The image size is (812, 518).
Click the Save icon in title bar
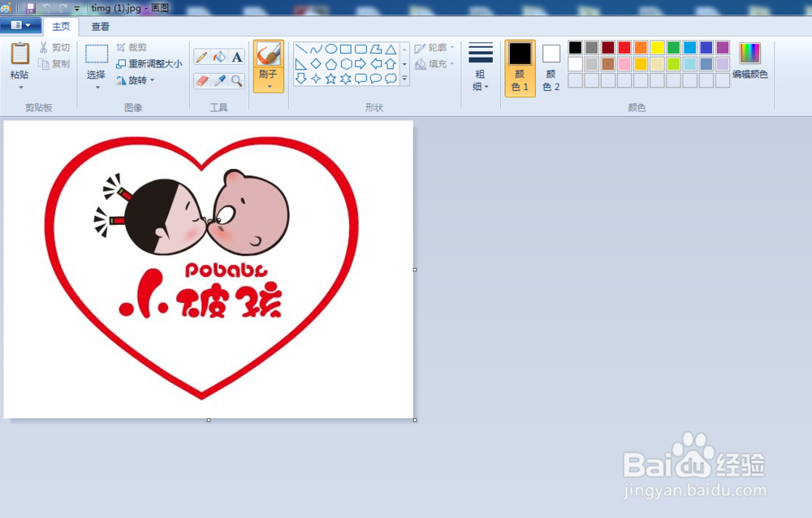(x=31, y=8)
